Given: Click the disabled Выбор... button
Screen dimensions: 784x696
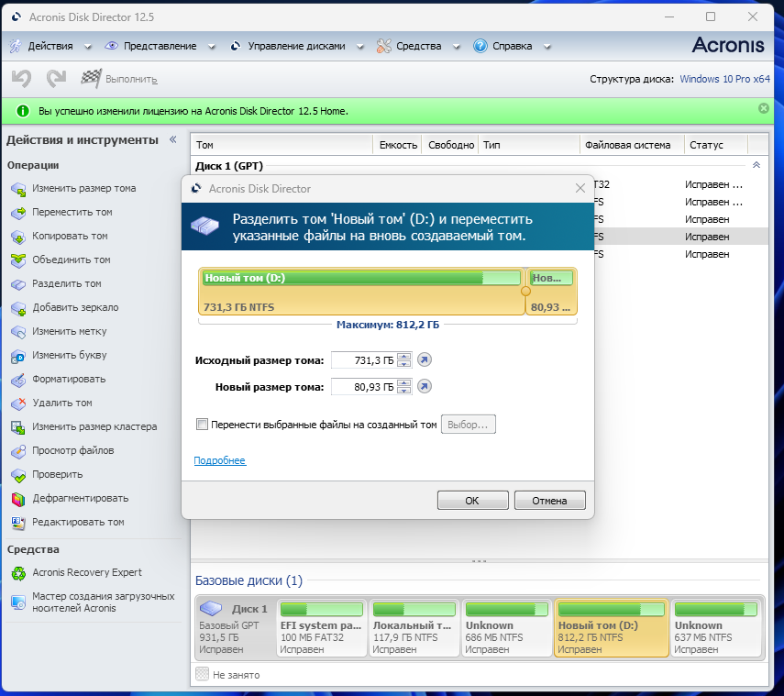Looking at the screenshot, I should pyautogui.click(x=468, y=425).
